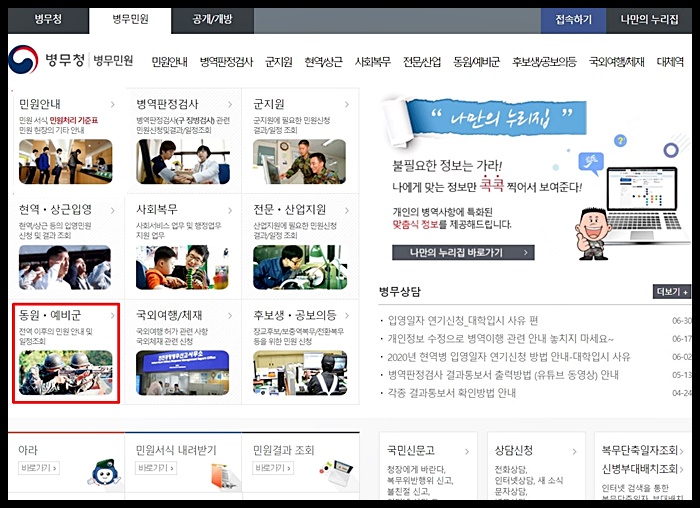This screenshot has width=700, height=508.
Task: Open the 대체역 navigation menu
Action: (x=670, y=62)
